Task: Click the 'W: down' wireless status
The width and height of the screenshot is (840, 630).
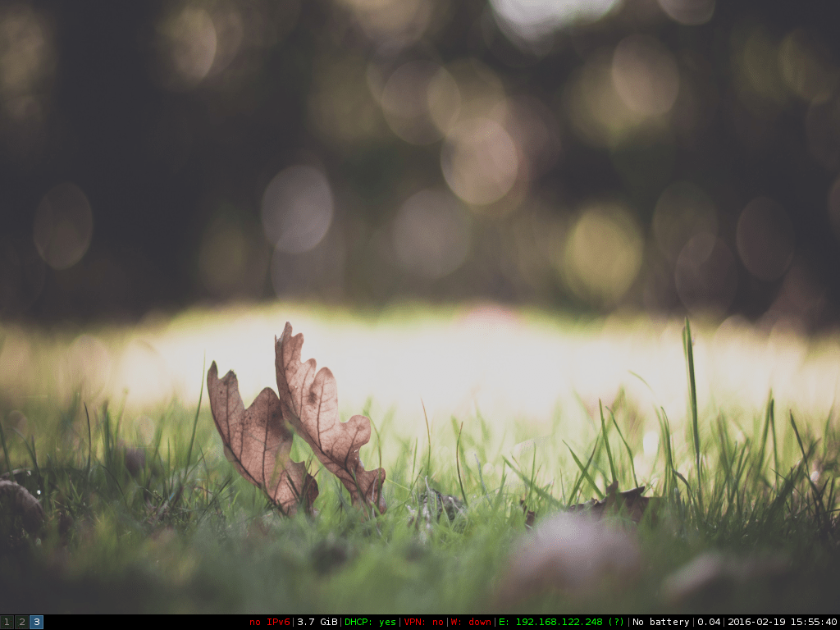Action: (471, 622)
